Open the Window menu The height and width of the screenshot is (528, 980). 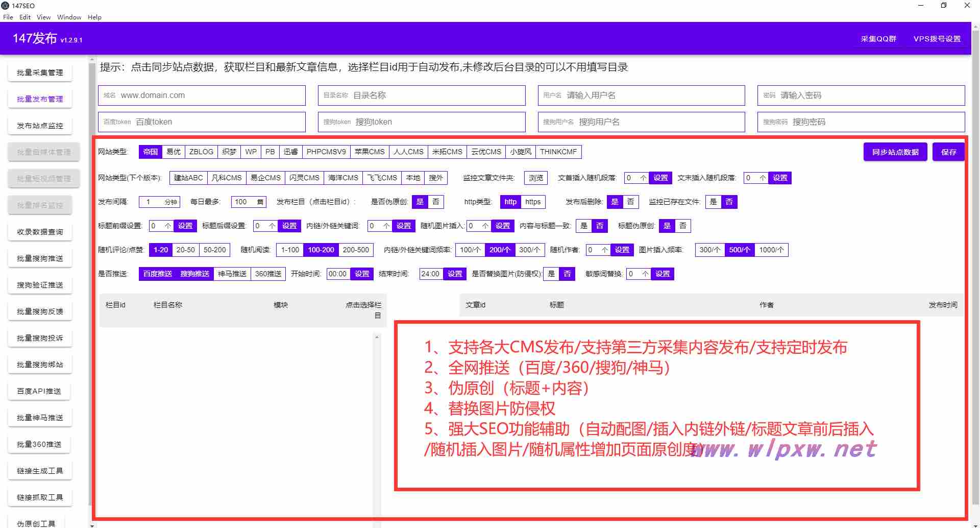69,17
